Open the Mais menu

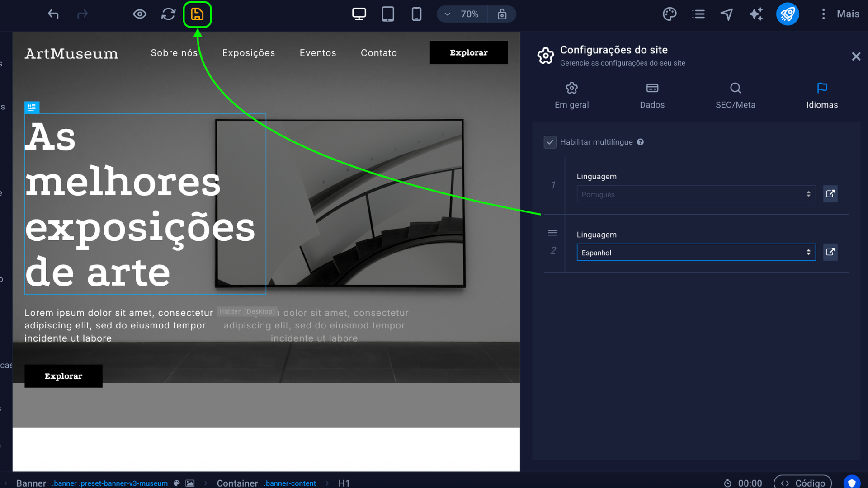840,14
